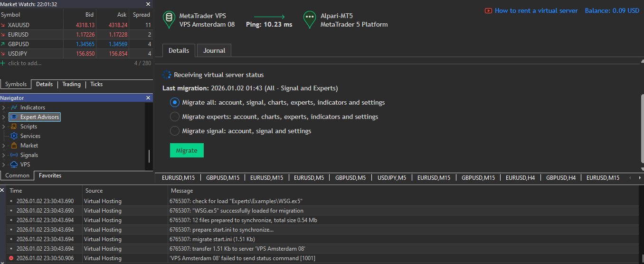Open How to rent a virtual server link
Image resolution: width=644 pixels, height=264 pixels.
[x=536, y=10]
